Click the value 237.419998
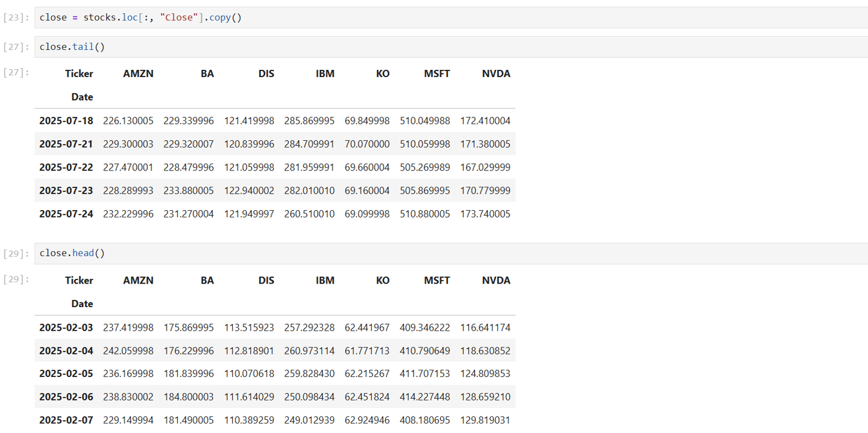This screenshot has height=433, width=868. click(128, 328)
